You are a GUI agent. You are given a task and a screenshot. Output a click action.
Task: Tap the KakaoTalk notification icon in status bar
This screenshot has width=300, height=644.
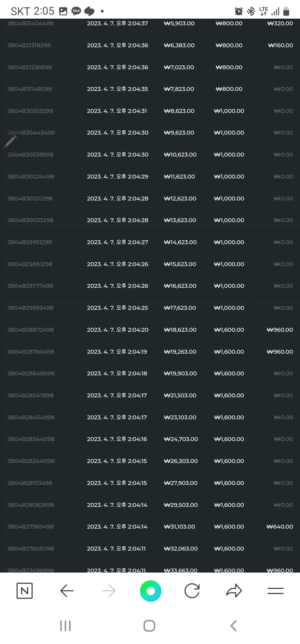click(76, 11)
